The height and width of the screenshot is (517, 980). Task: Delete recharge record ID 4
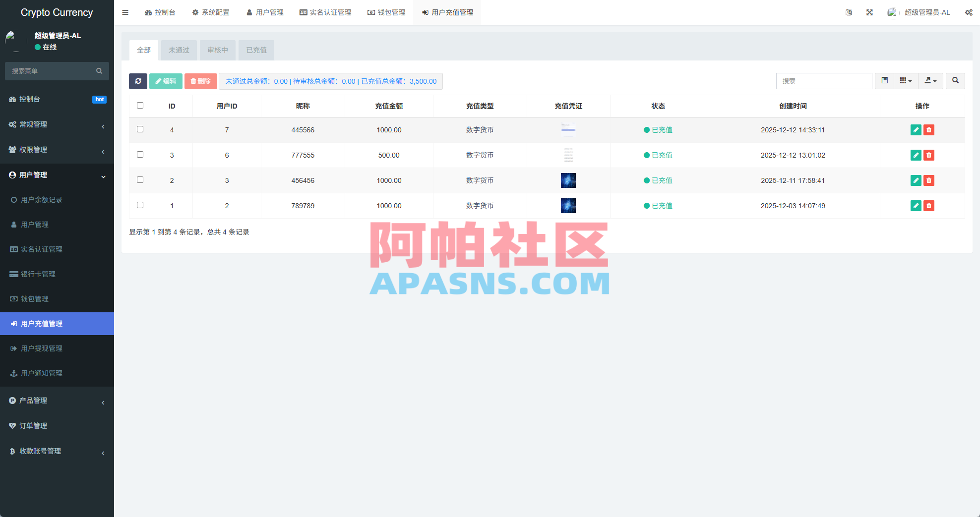929,130
